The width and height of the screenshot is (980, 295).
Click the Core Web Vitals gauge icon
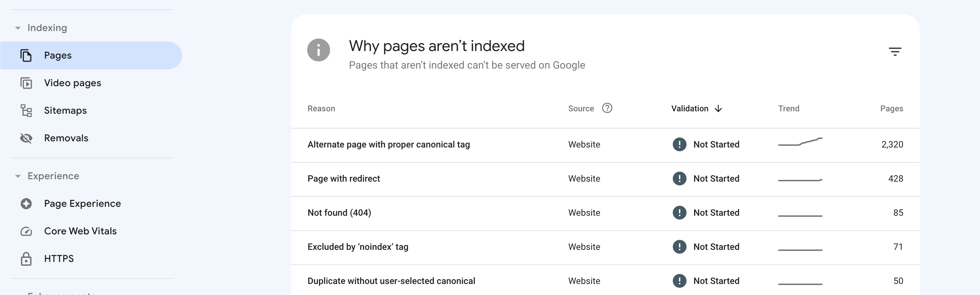coord(26,231)
